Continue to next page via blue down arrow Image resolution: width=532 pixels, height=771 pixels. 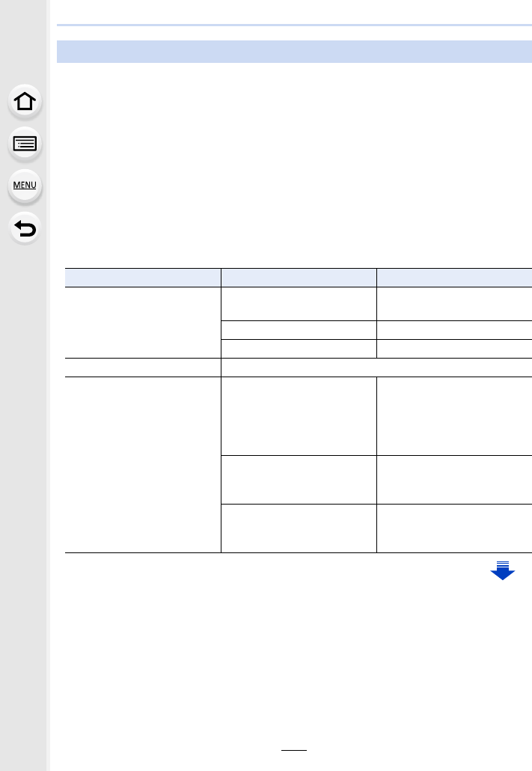point(502,570)
